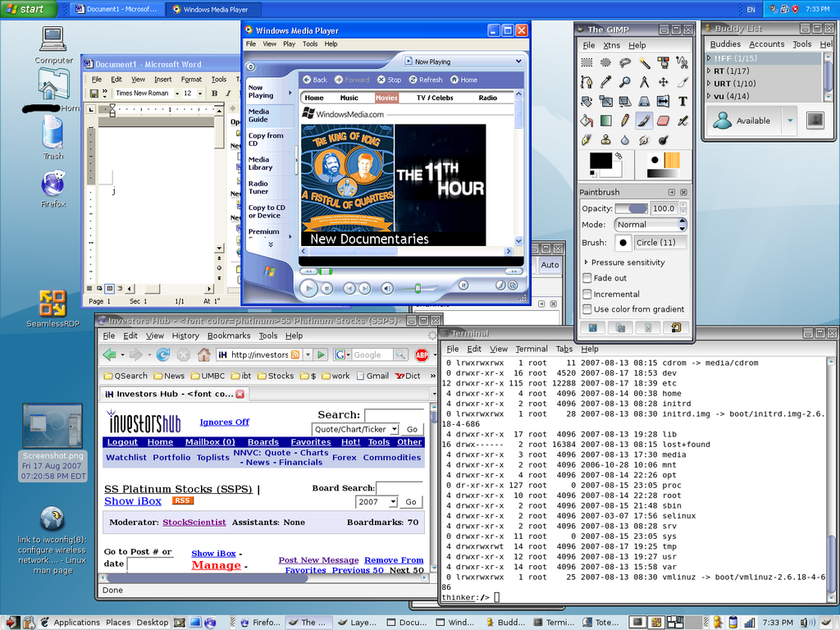
Task: Select the Ellipse Select tool in GIMP
Action: [605, 63]
